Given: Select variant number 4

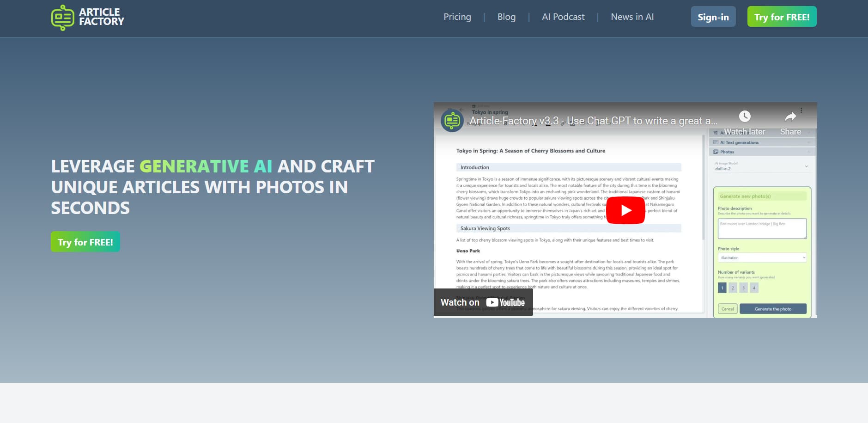Looking at the screenshot, I should (x=754, y=288).
